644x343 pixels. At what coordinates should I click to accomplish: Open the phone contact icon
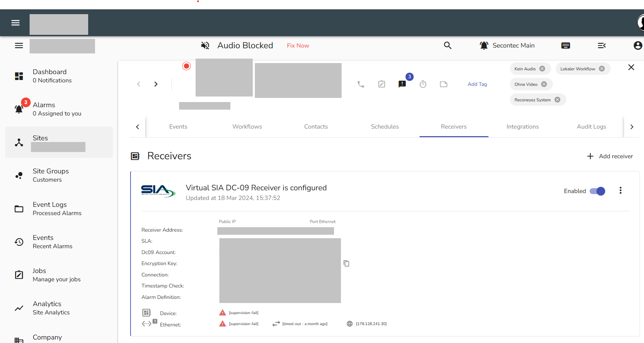pos(361,84)
